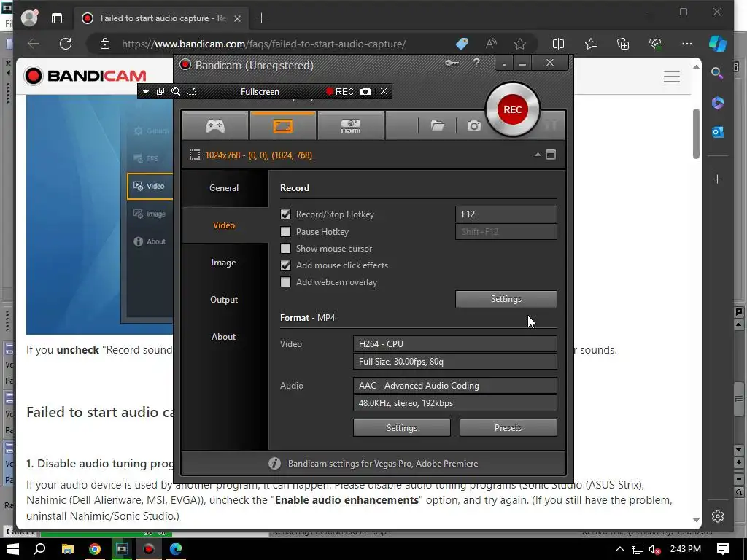The image size is (747, 560).
Task: Add page to favorites star icon
Action: [519, 44]
